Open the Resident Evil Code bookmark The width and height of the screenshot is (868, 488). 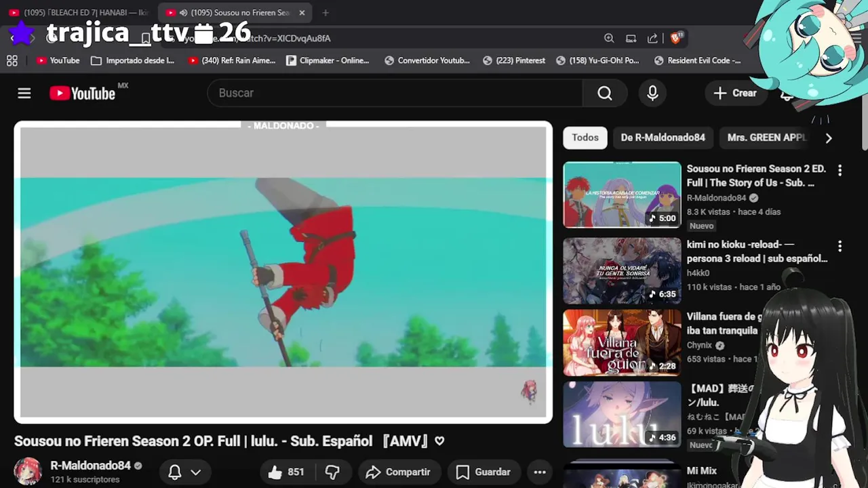(697, 60)
